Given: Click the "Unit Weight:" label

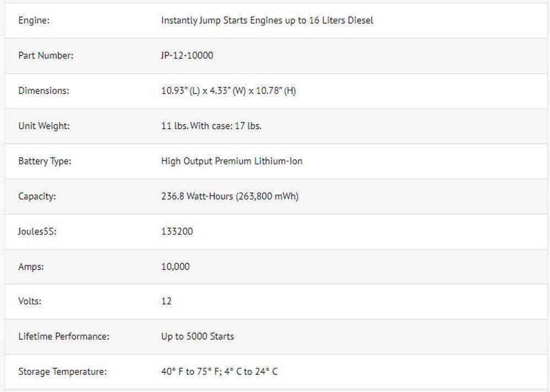Looking at the screenshot, I should point(44,126).
